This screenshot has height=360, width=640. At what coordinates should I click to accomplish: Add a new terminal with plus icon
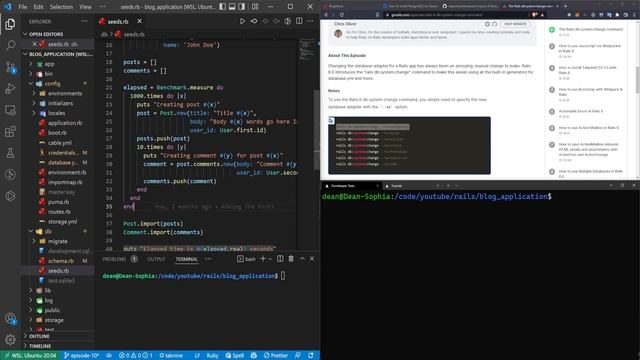[x=263, y=259]
